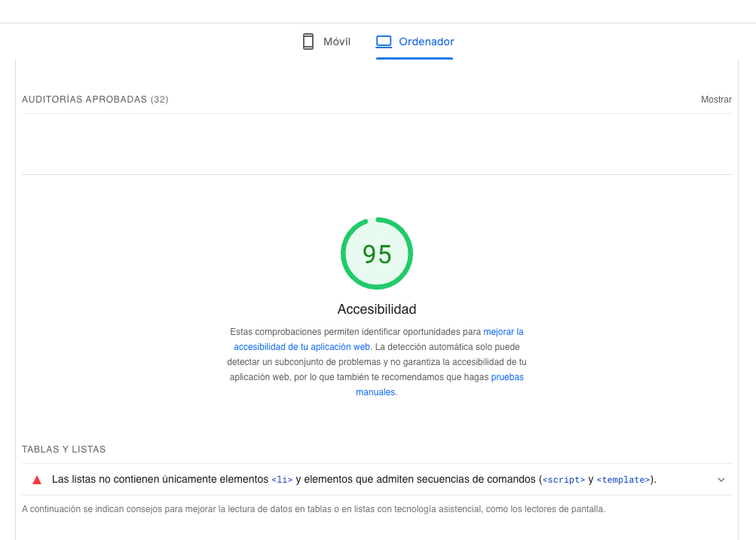This screenshot has height=540, width=756.
Task: Click Mostrar to show passed audits
Action: (716, 100)
